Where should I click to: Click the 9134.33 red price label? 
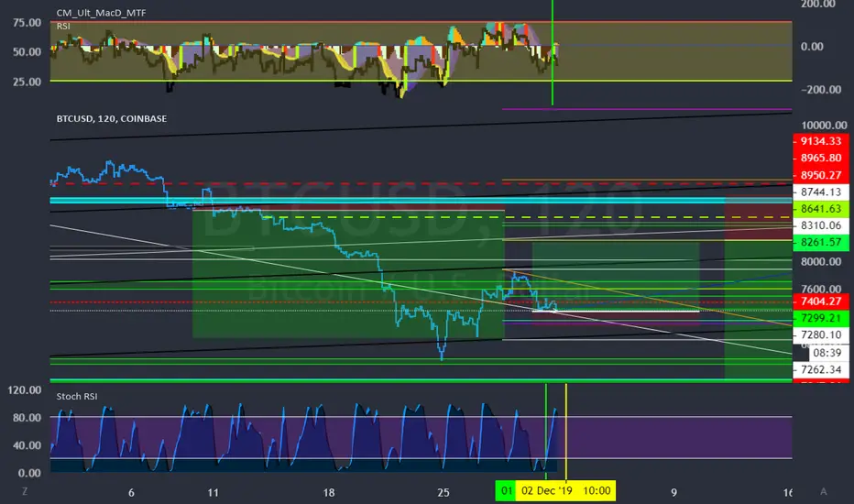pos(821,141)
